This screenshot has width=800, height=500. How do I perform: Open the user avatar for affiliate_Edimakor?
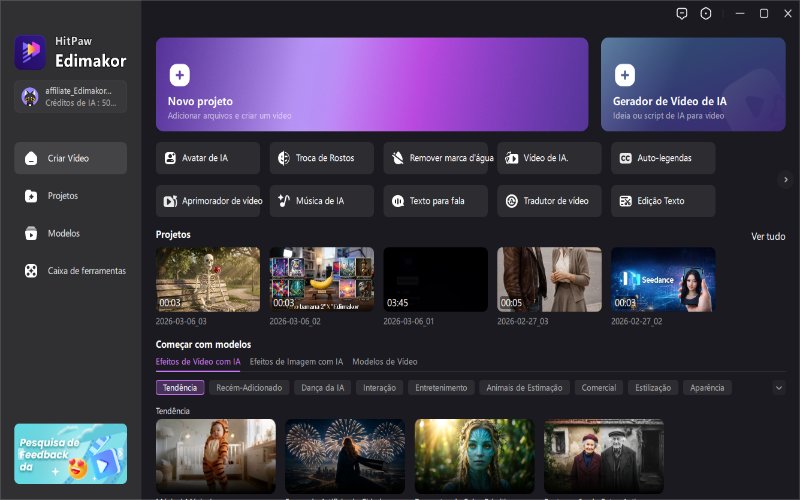click(30, 96)
